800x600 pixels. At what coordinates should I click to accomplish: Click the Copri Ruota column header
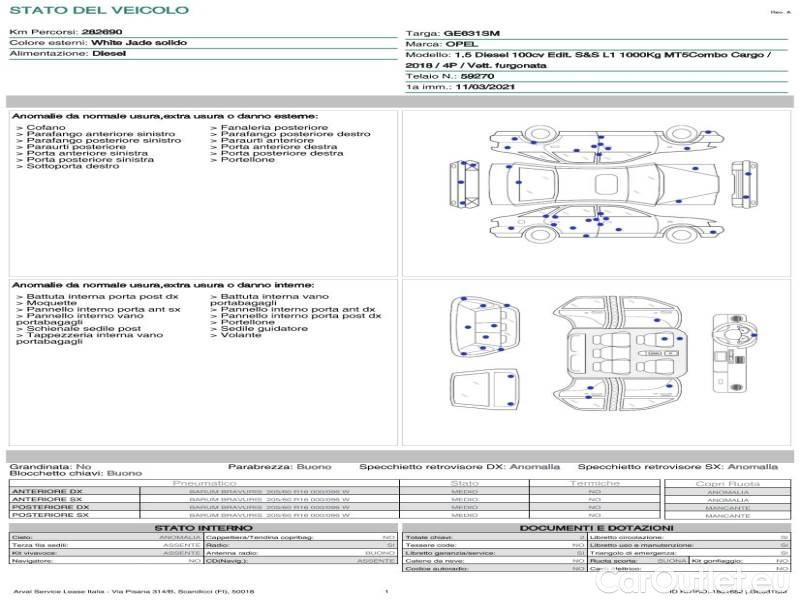tap(728, 483)
